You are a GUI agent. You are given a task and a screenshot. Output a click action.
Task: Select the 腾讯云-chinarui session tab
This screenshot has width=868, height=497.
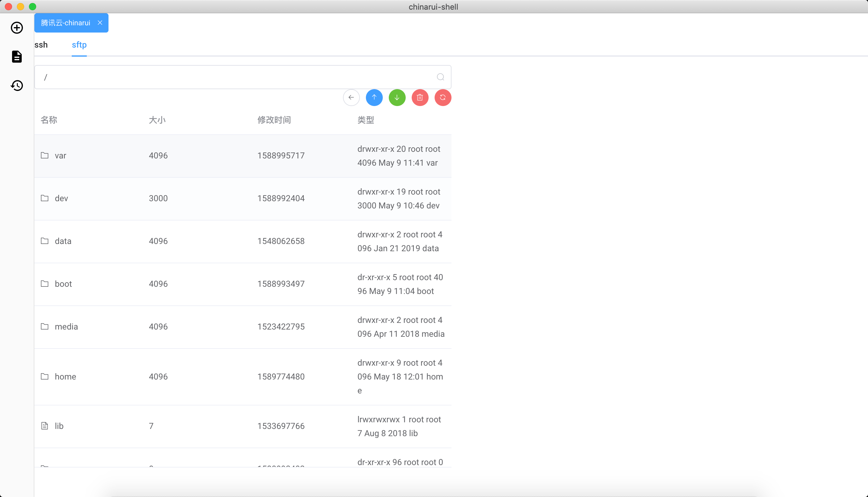click(66, 23)
